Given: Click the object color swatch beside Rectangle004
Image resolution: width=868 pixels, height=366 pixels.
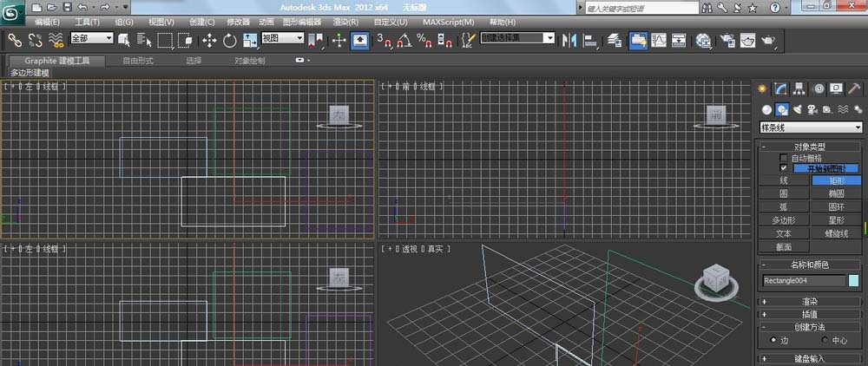Looking at the screenshot, I should [x=854, y=280].
